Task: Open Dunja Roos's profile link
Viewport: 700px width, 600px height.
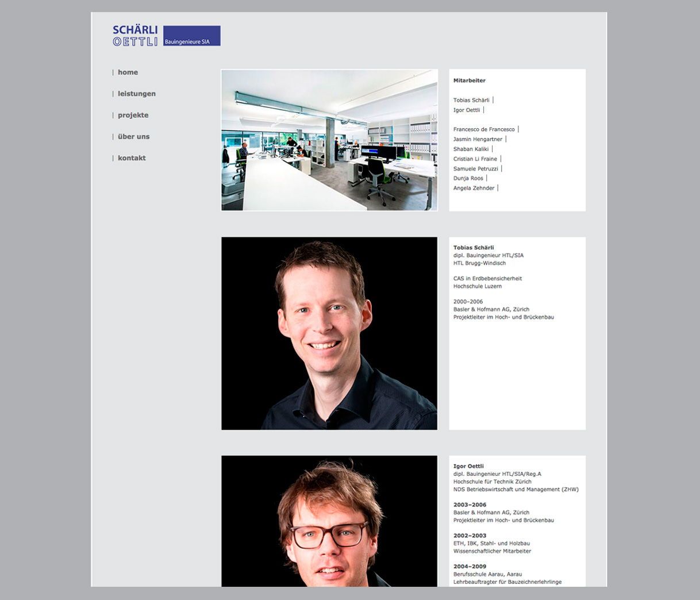Action: coord(468,178)
